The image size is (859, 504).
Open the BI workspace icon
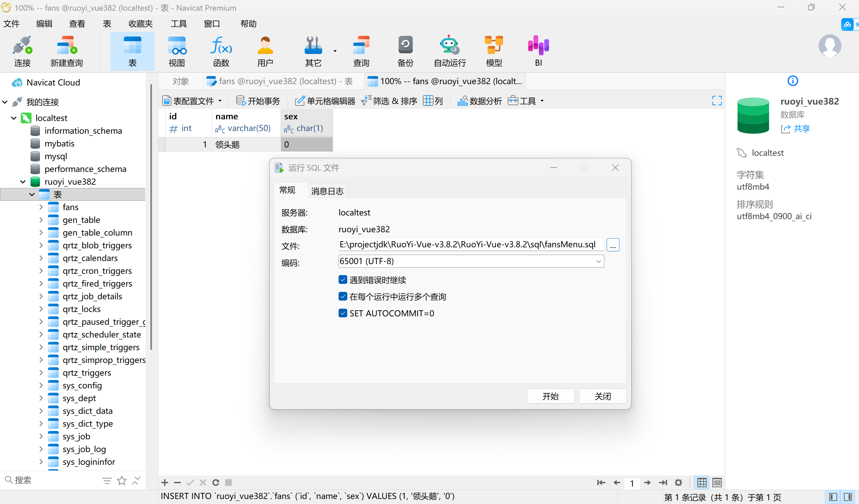pyautogui.click(x=538, y=50)
